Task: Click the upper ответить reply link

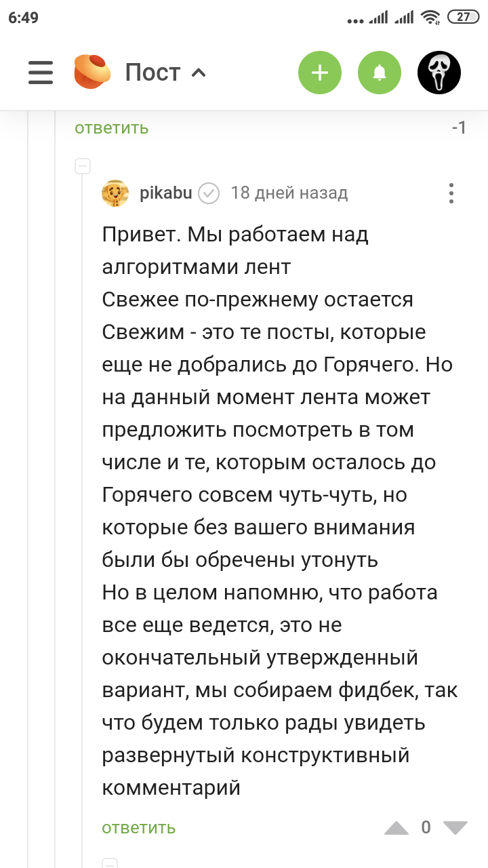Action: (x=111, y=128)
